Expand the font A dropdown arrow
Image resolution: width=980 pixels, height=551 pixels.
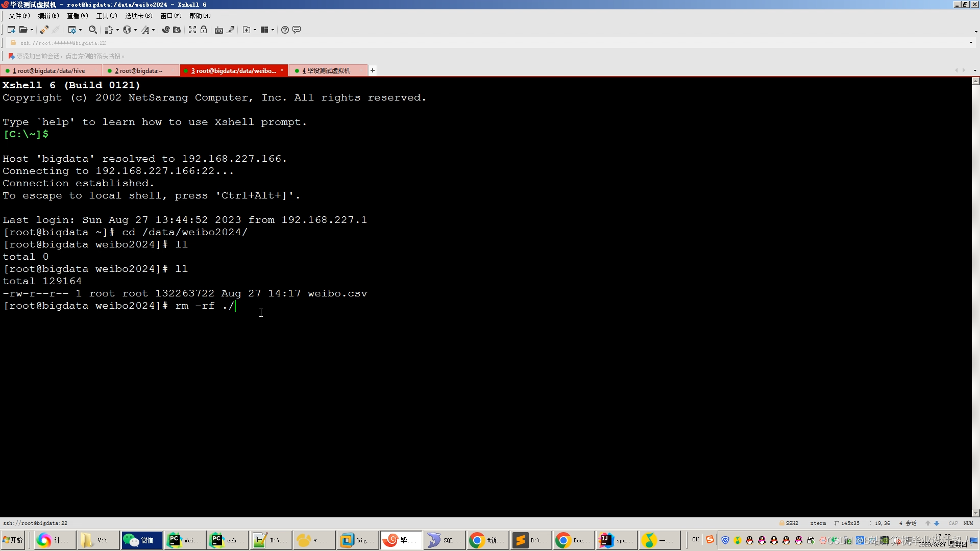(153, 30)
